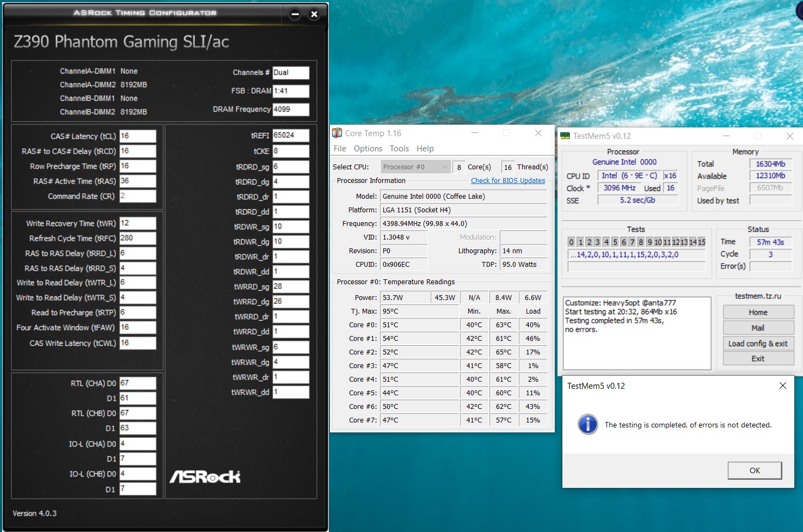Click the Time value 57m 43s
Screen dimensions: 803x532
pos(770,242)
